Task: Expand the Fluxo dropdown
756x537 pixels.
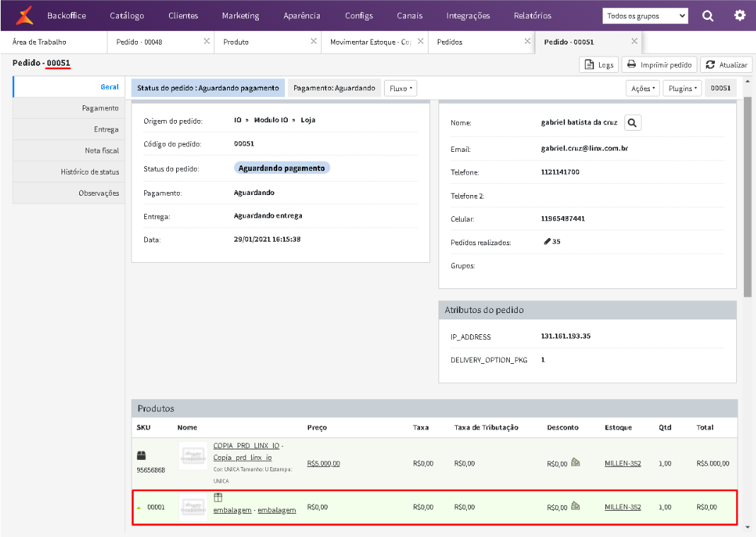Action: click(400, 88)
